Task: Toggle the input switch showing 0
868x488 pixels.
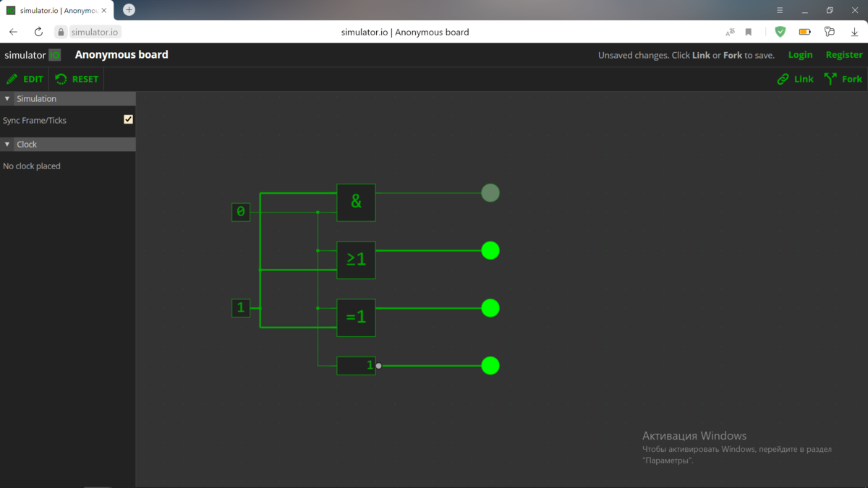Action: [x=241, y=212]
